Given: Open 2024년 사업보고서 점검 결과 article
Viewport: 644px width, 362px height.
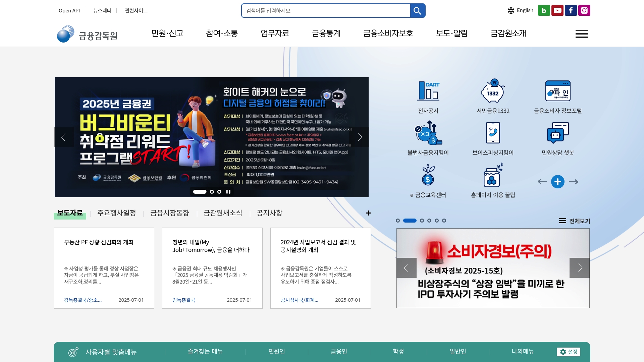Looking at the screenshot, I should pyautogui.click(x=321, y=268).
